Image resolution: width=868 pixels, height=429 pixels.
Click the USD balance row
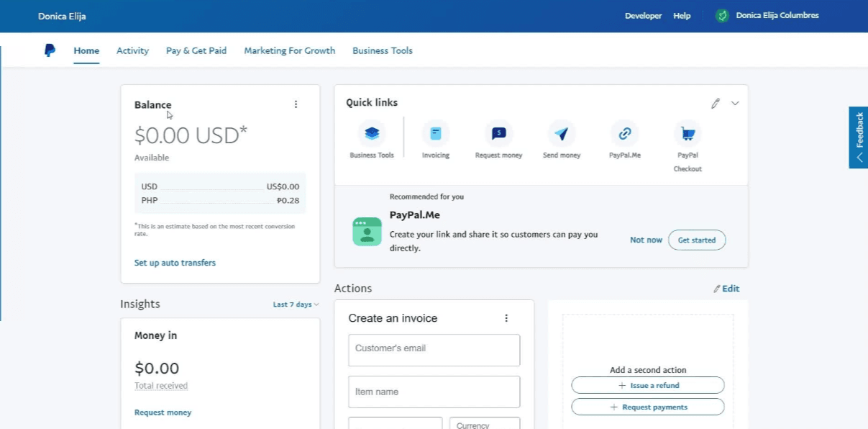click(x=220, y=186)
